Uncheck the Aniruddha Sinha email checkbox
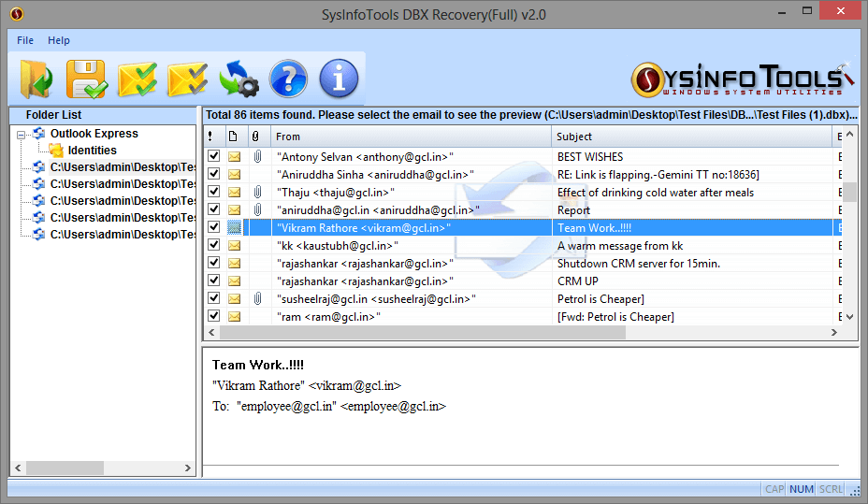The width and height of the screenshot is (868, 504). pyautogui.click(x=213, y=174)
